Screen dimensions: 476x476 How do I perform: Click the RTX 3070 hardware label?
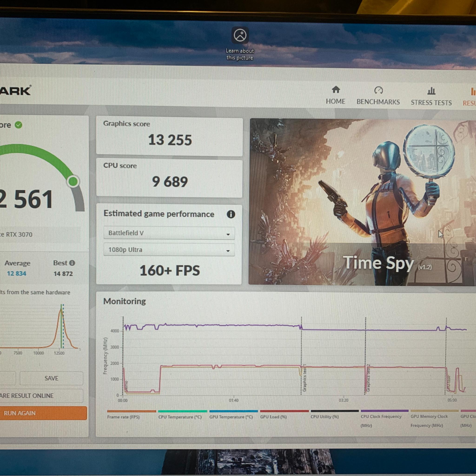tap(16, 234)
